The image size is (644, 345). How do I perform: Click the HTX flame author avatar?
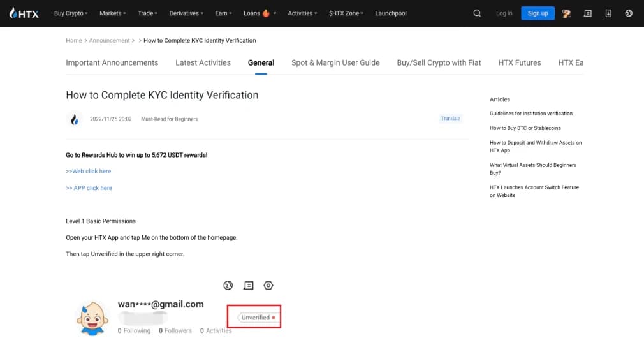click(x=75, y=119)
